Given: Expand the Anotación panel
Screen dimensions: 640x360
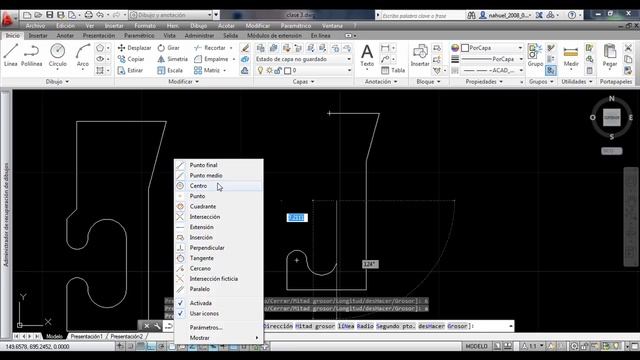Looking at the screenshot, I should 381,82.
